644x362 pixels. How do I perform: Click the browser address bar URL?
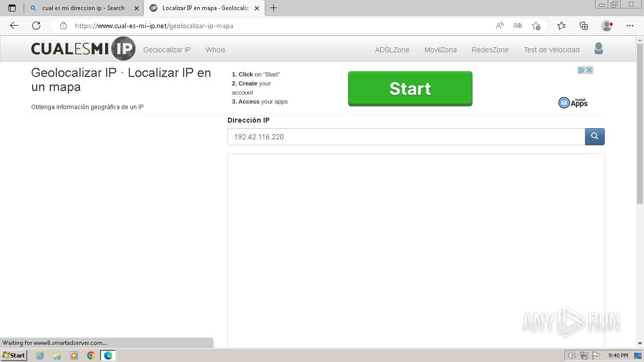154,26
